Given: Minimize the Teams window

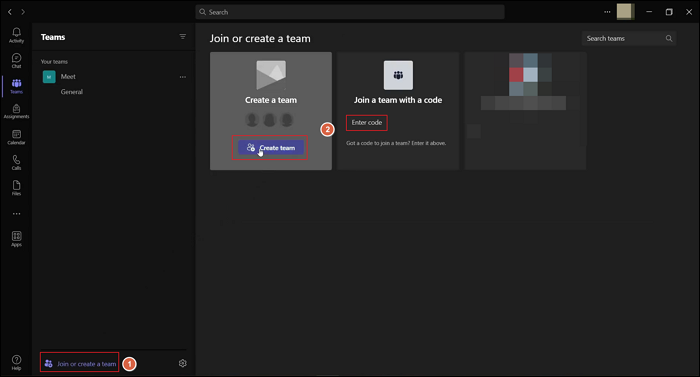Looking at the screenshot, I should [x=649, y=12].
